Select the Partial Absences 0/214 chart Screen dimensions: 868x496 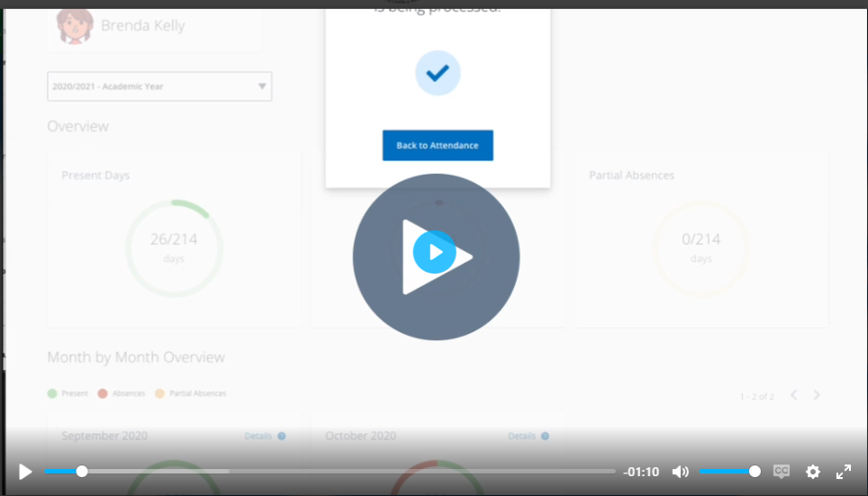click(701, 248)
